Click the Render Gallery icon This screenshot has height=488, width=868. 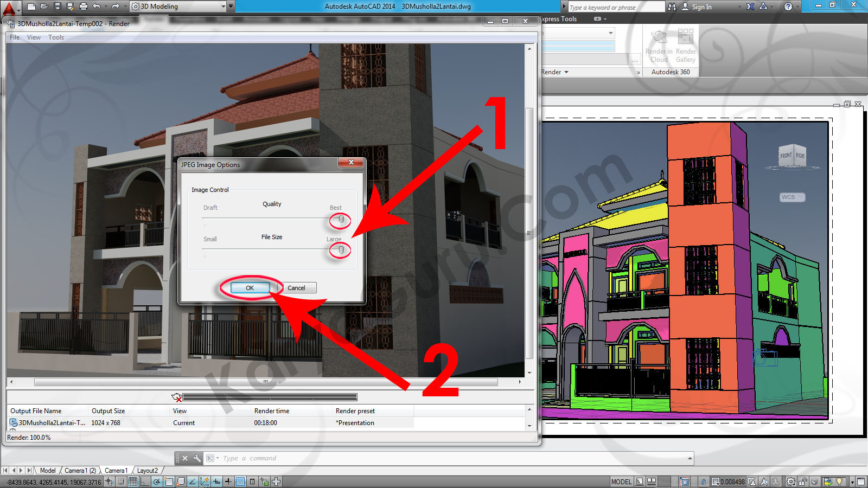[685, 46]
